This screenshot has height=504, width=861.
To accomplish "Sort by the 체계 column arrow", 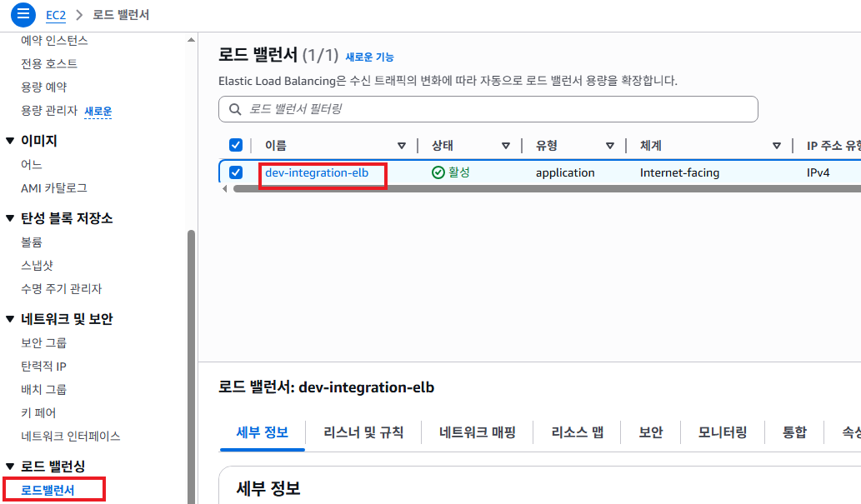I will (777, 146).
